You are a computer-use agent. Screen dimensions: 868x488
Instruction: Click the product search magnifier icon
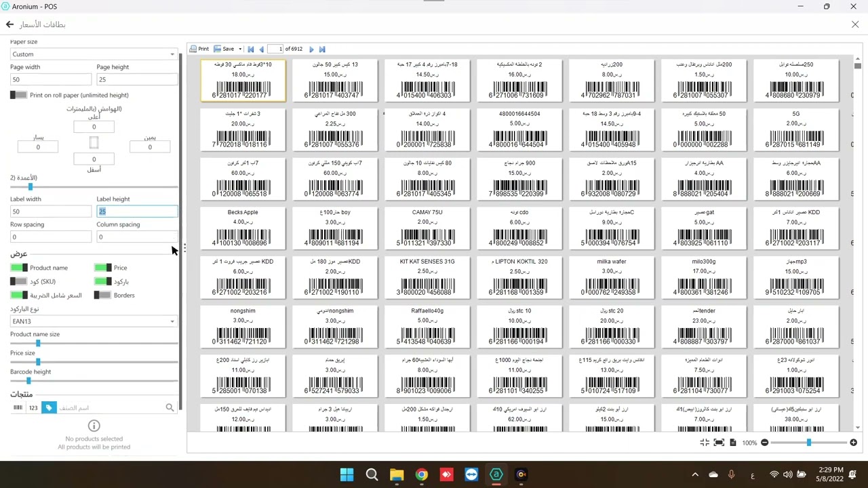[170, 407]
